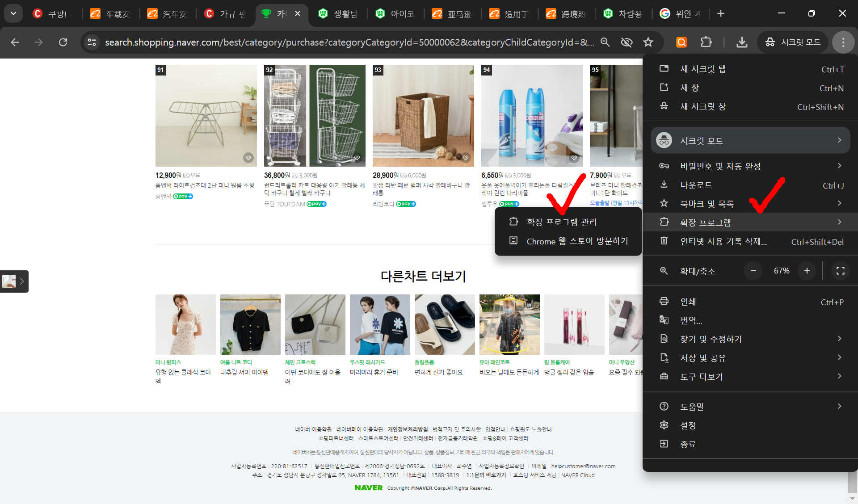Open the tab search dropdown arrow
Image resolution: width=858 pixels, height=504 pixels.
pyautogui.click(x=13, y=13)
